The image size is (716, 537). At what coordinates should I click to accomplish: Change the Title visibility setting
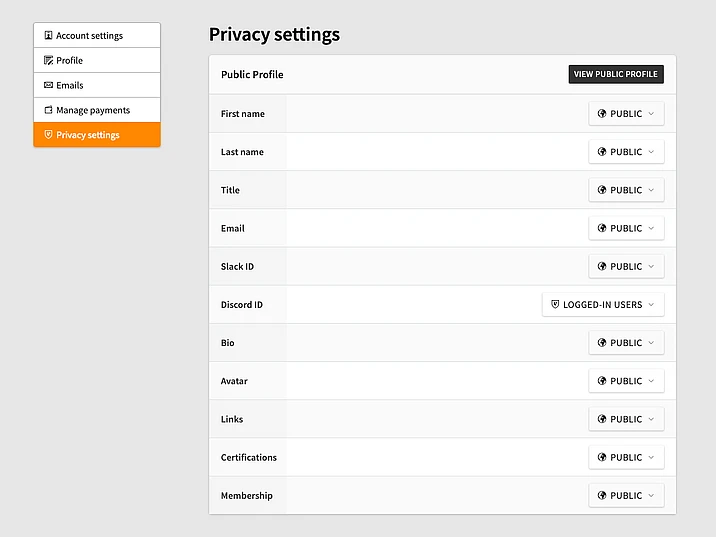click(626, 190)
